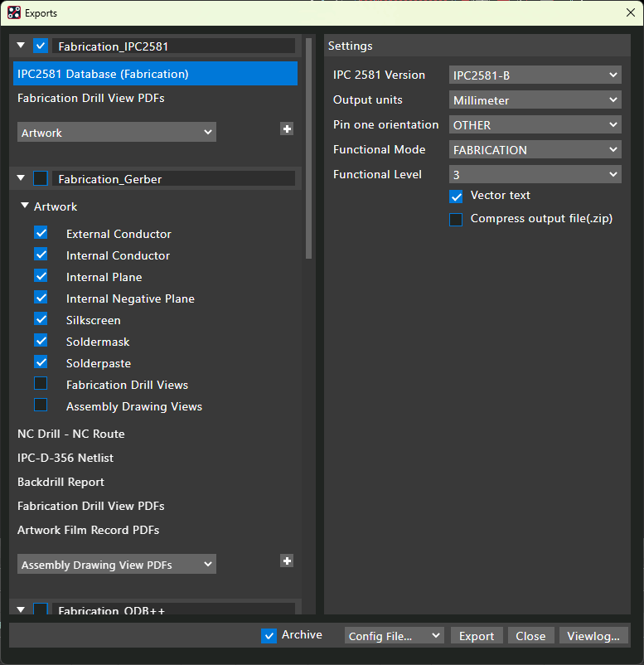Check the Assembly Drawing Views box
Screen dimensions: 644x665
(x=41, y=405)
